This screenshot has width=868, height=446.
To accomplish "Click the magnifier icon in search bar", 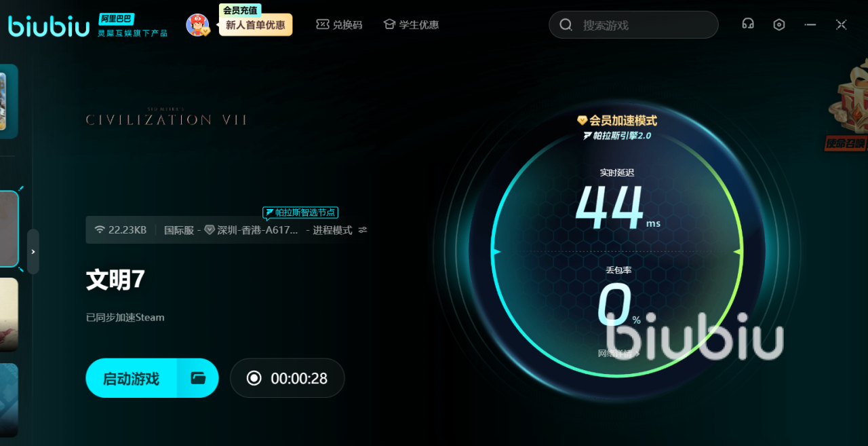I will pos(566,25).
